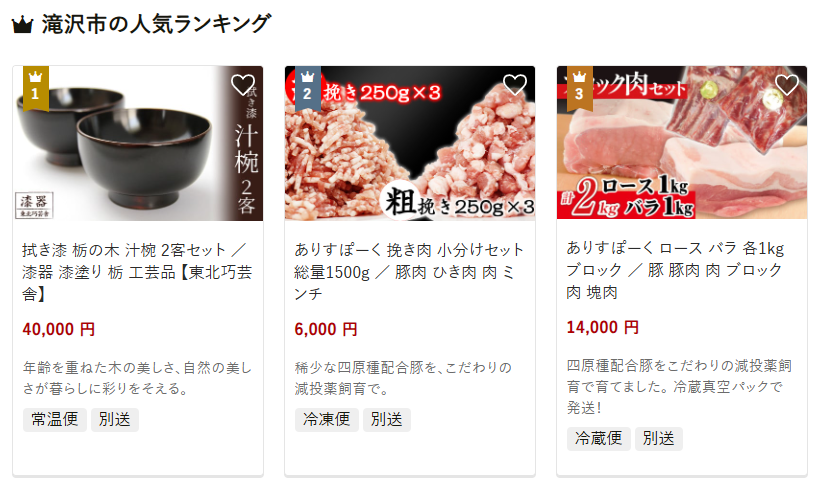Select the 冷凍便 shipping tag

(327, 419)
